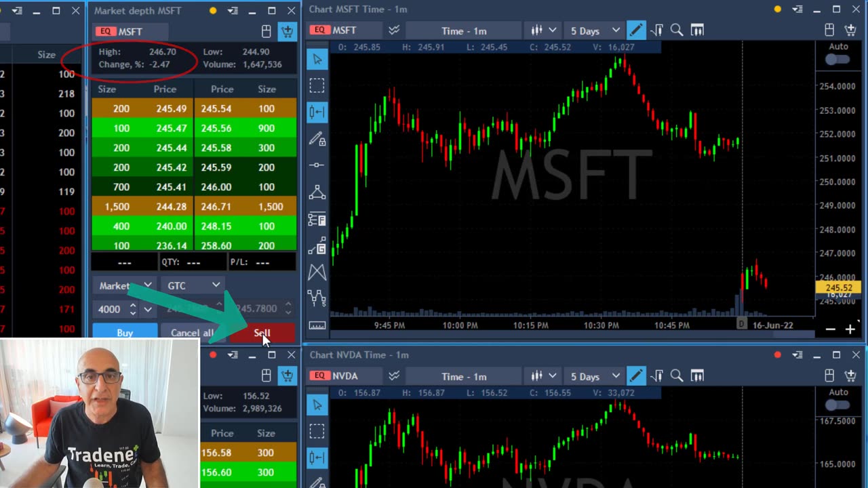
Task: Select the pitchfork pattern tool in MSFT chart
Action: point(317,272)
